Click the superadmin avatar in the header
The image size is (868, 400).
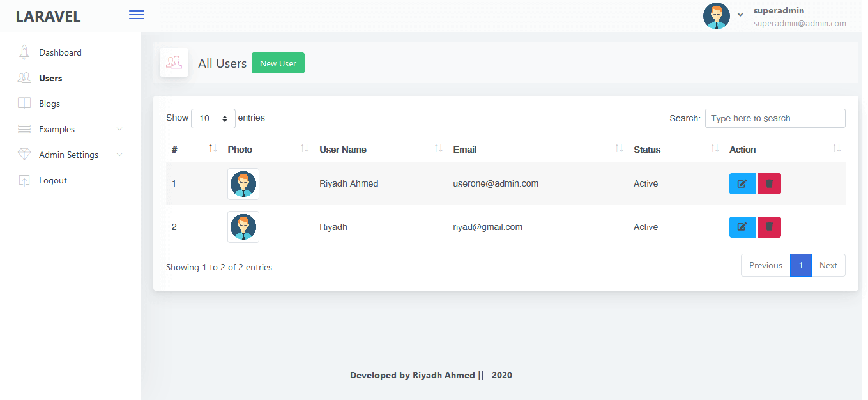717,16
